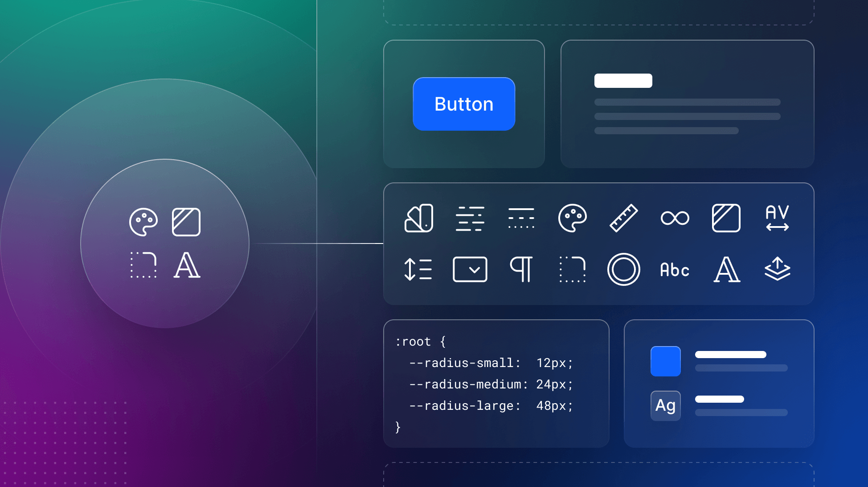
Task: Select the ruler measurement icon
Action: [x=624, y=218]
